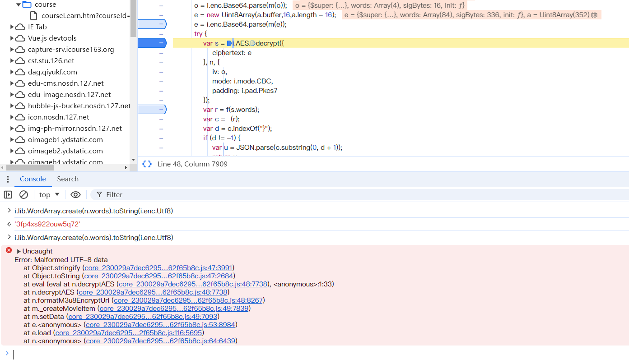Viewport: 629px width, 364px height.
Task: Expand edu-cms.nosdn.127.net node
Action: point(12,83)
